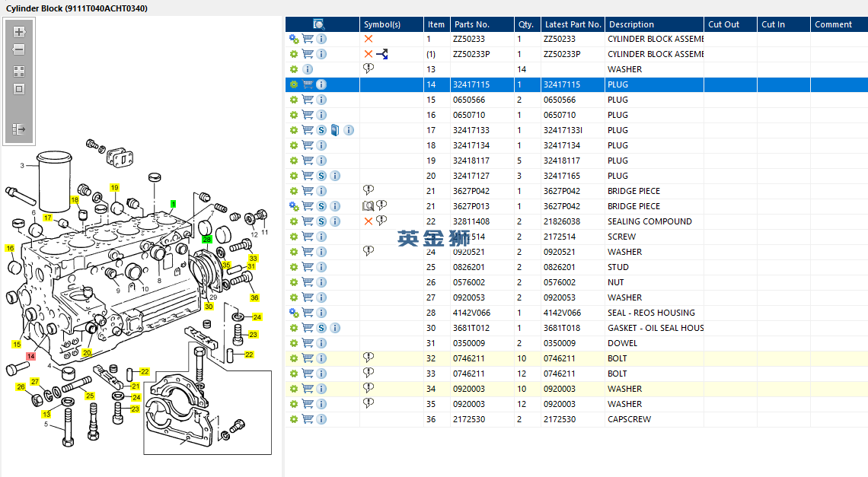
Task: Select latest part number 32417165
Action: pyautogui.click(x=573, y=176)
